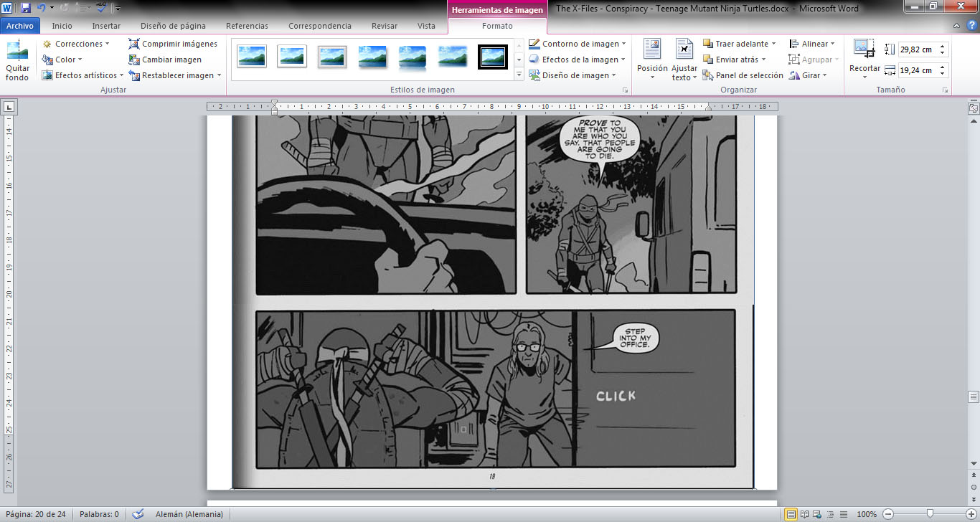Switch to Print Layout view

791,514
